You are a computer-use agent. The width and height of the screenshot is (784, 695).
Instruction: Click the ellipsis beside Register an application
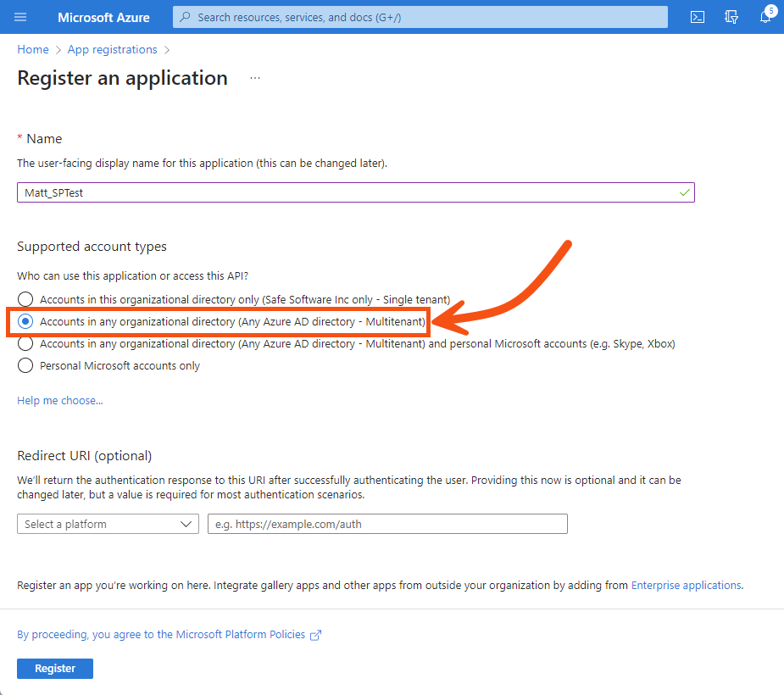coord(254,77)
